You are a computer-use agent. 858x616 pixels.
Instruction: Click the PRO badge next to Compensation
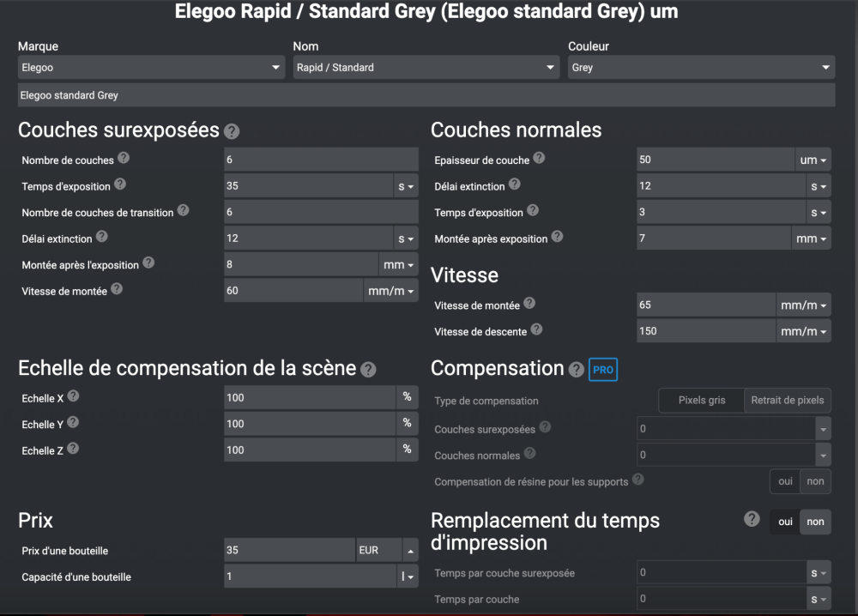pyautogui.click(x=603, y=370)
